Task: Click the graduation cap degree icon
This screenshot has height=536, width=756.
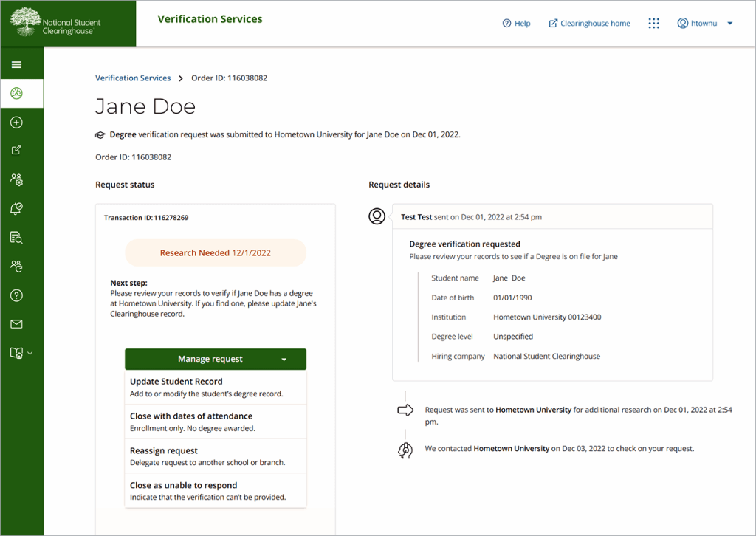Action: [100, 135]
